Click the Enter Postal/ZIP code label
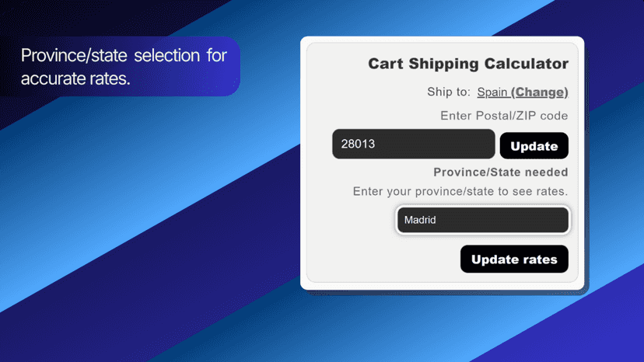Image resolution: width=644 pixels, height=362 pixels. point(504,116)
